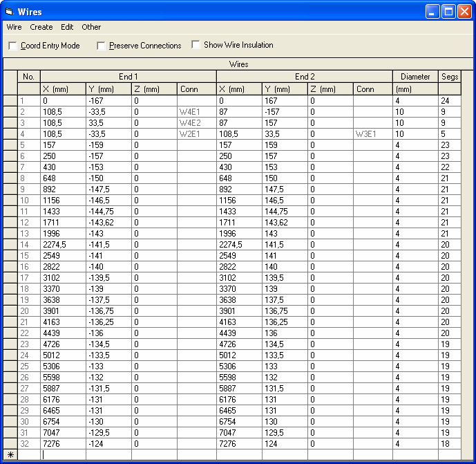Open the Create menu

(x=41, y=27)
